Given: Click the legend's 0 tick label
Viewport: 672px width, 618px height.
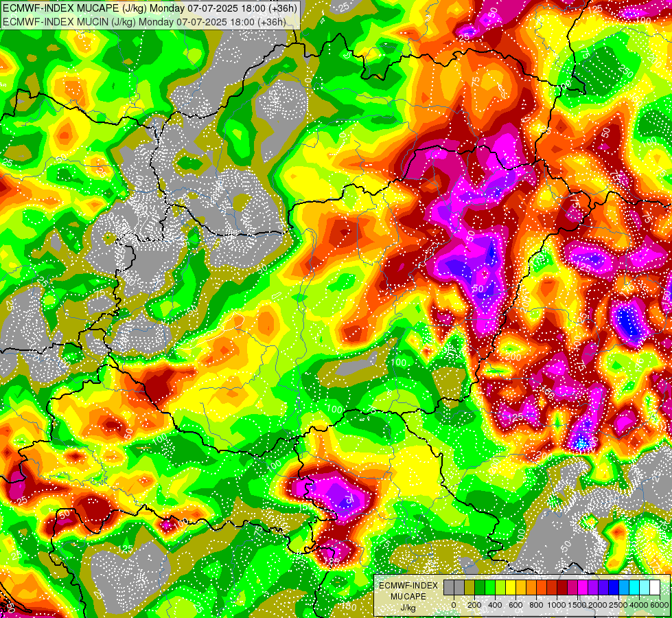Looking at the screenshot, I should pos(454,605).
